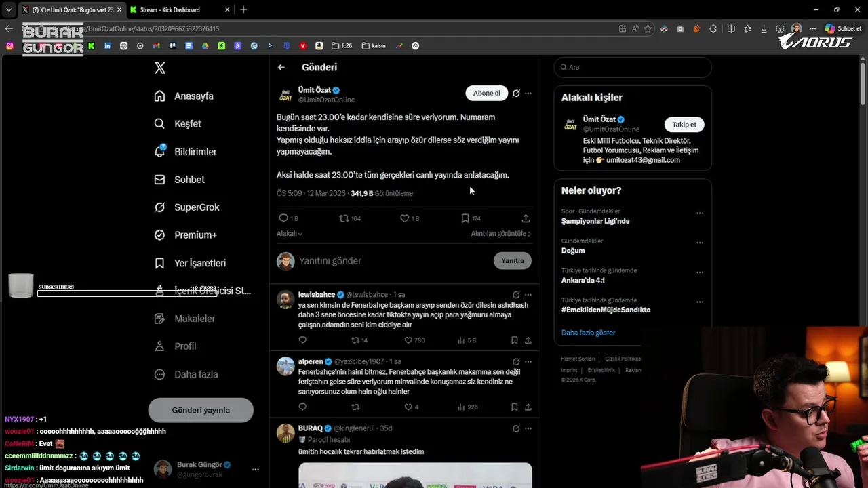Go back using the Gönderi back arrow
Screen dimensions: 868x488
(281, 67)
